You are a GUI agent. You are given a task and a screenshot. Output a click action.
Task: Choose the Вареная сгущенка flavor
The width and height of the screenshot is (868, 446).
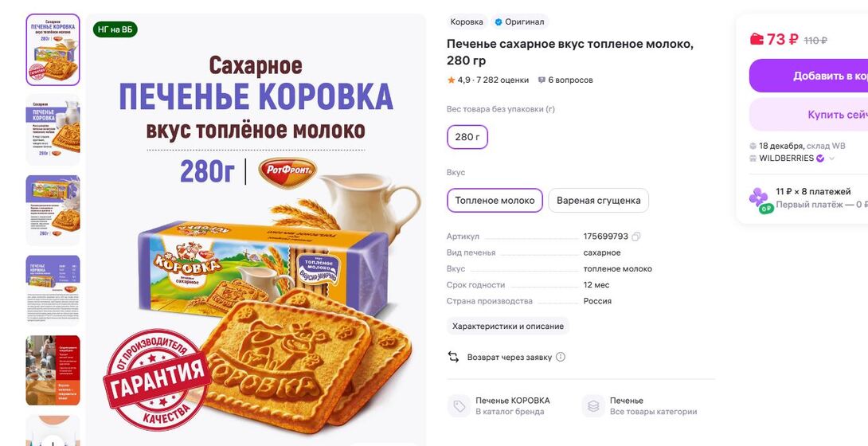pos(598,200)
